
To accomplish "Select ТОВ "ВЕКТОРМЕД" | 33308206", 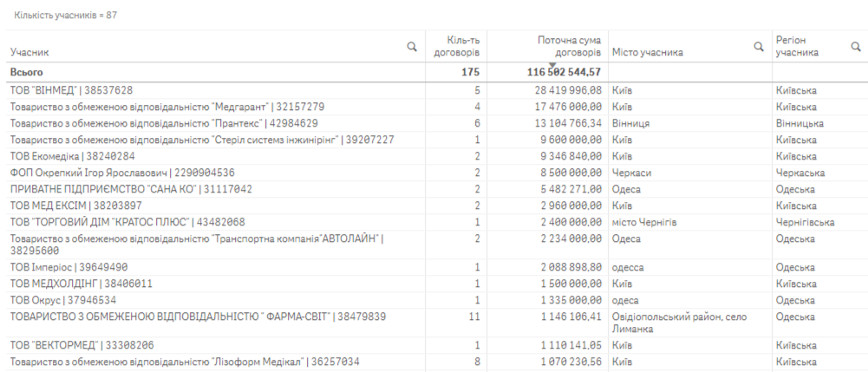I will pyautogui.click(x=82, y=345).
